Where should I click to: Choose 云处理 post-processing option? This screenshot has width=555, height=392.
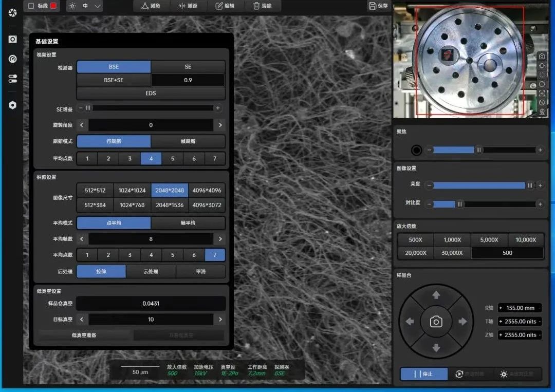coord(151,271)
